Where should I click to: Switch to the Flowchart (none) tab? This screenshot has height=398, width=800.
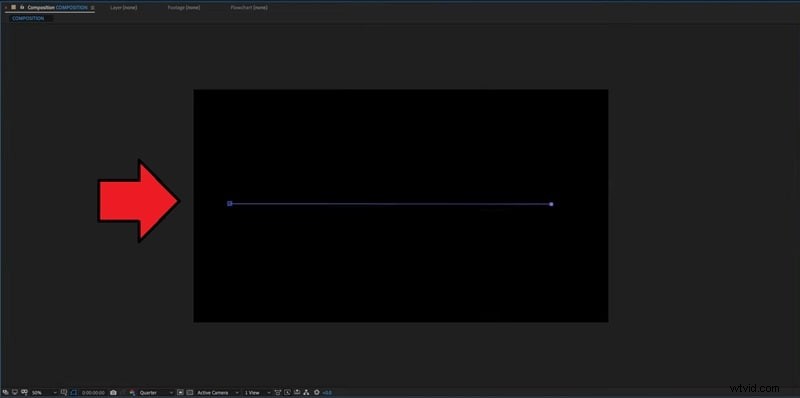(249, 8)
